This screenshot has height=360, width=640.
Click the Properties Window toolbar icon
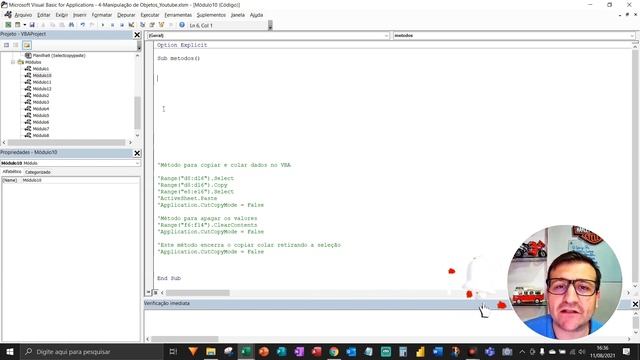152,25
